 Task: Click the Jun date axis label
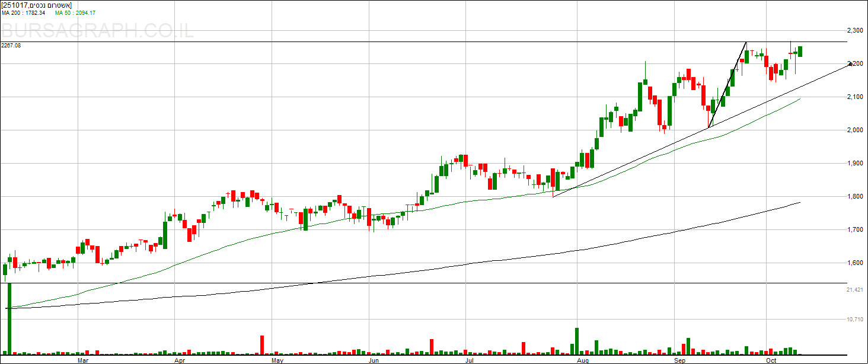coord(374,360)
